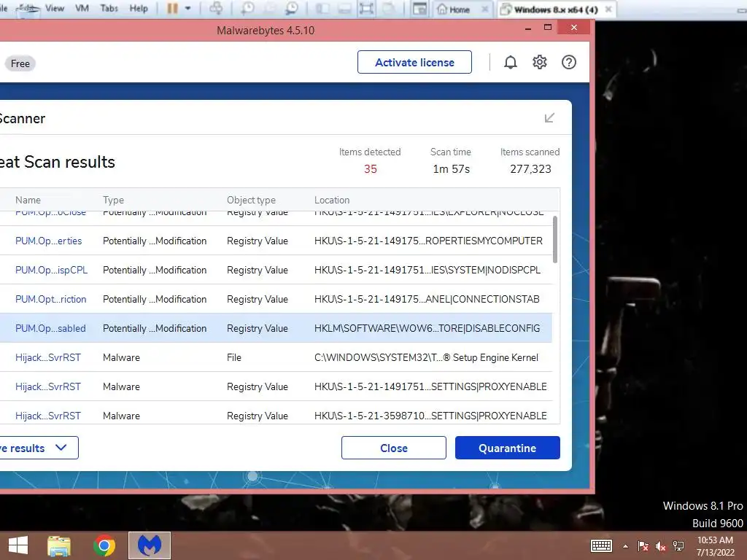747x560 pixels.
Task: Take a VM snapshot via the clock icon
Action: (247, 9)
